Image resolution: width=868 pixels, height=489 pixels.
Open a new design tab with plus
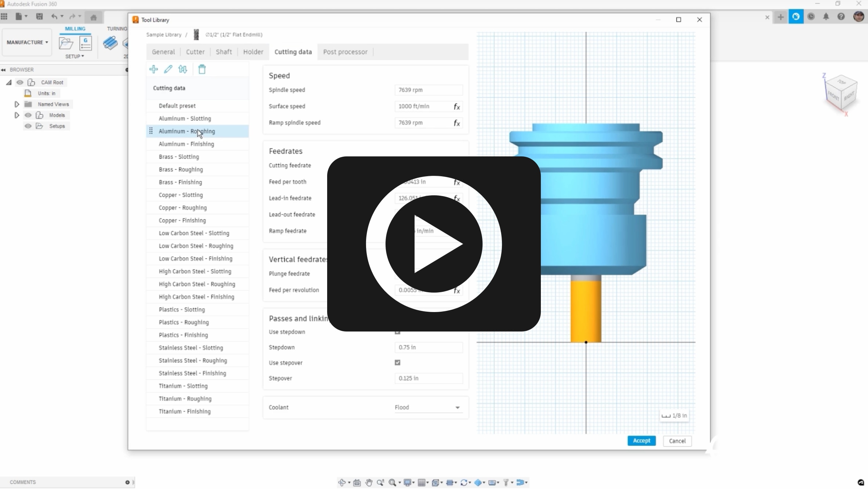(781, 17)
